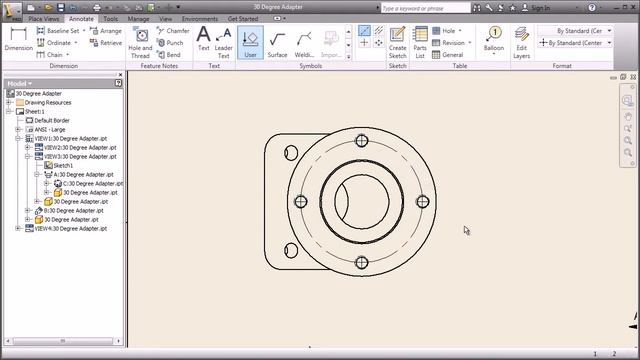Activate Leader Text tool
The width and height of the screenshot is (640, 360).
[223, 43]
